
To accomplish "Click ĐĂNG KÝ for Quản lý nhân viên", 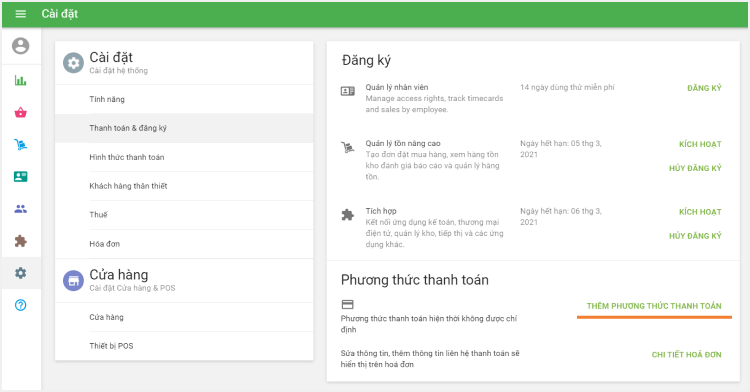I will point(704,88).
